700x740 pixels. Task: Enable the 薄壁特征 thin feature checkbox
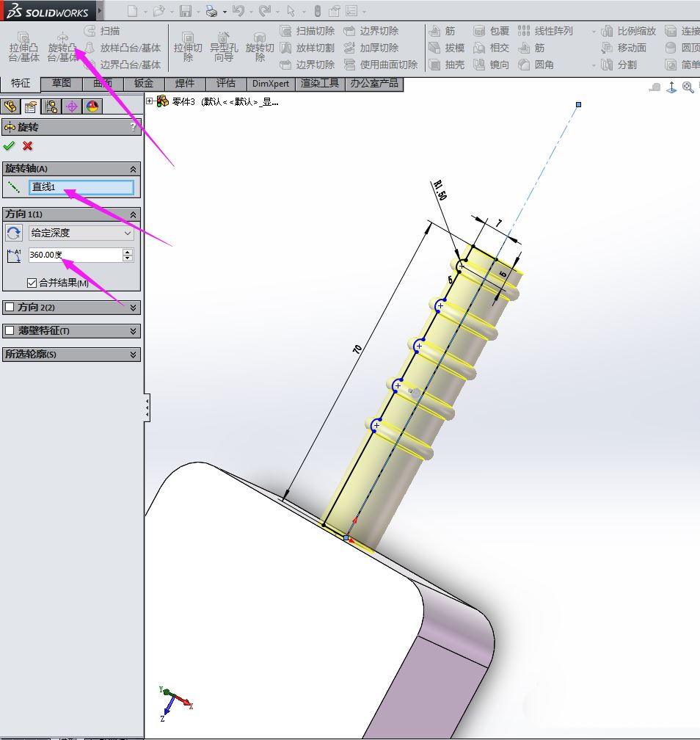[10, 330]
